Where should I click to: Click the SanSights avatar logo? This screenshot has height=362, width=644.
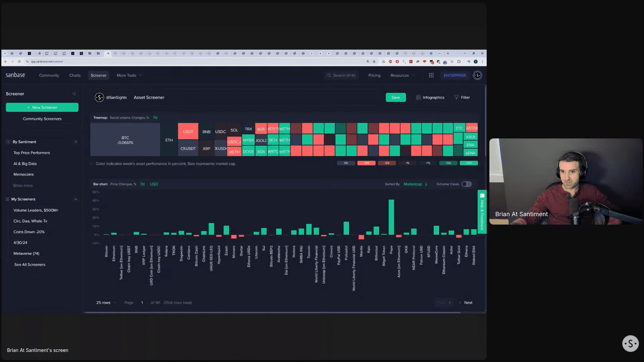click(99, 98)
